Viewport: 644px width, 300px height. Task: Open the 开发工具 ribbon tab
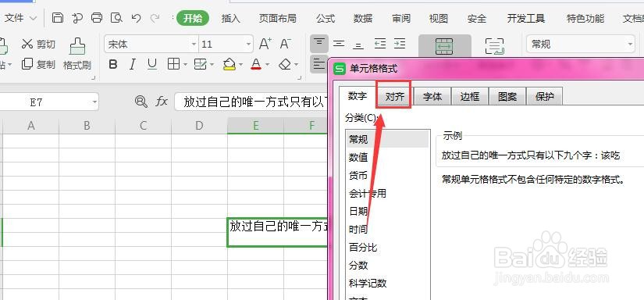click(x=525, y=19)
